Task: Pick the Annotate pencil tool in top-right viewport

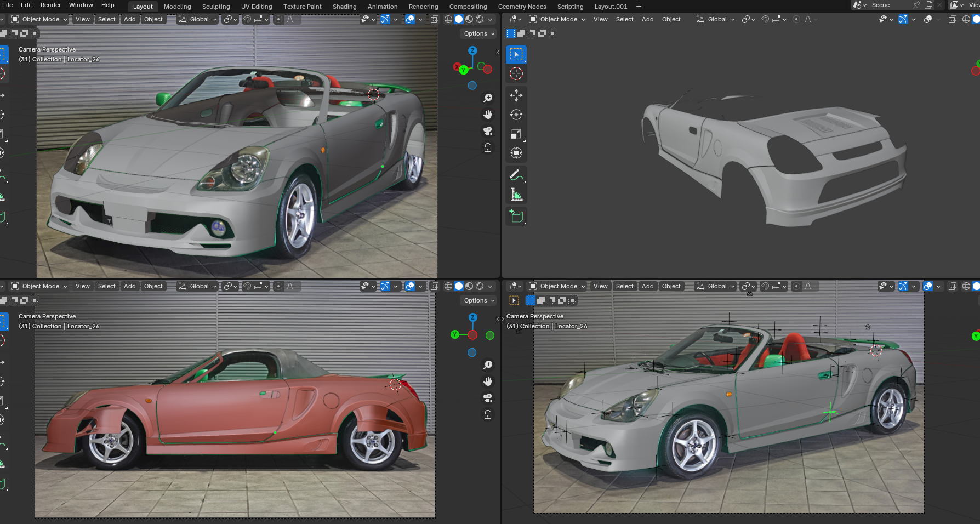Action: point(516,175)
